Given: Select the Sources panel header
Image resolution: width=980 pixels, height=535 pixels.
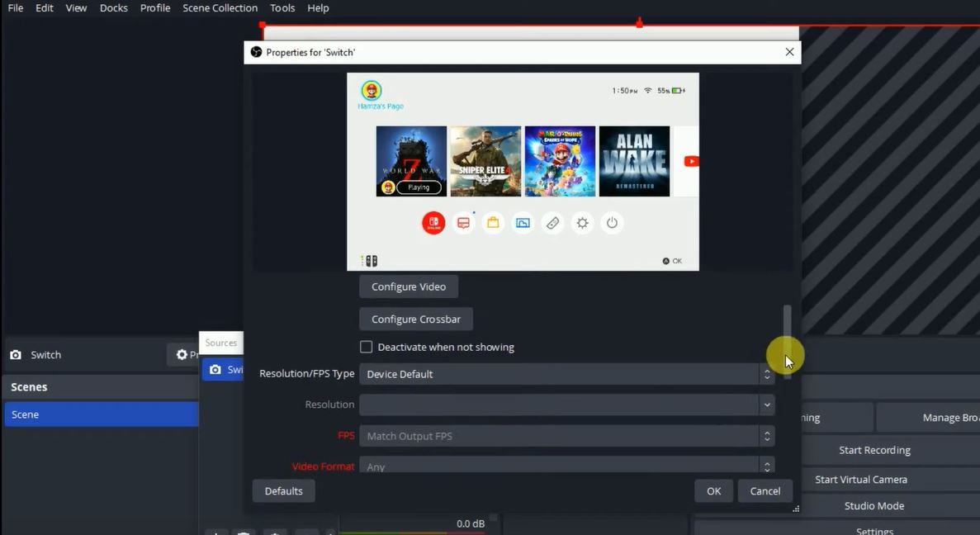Looking at the screenshot, I should [221, 343].
